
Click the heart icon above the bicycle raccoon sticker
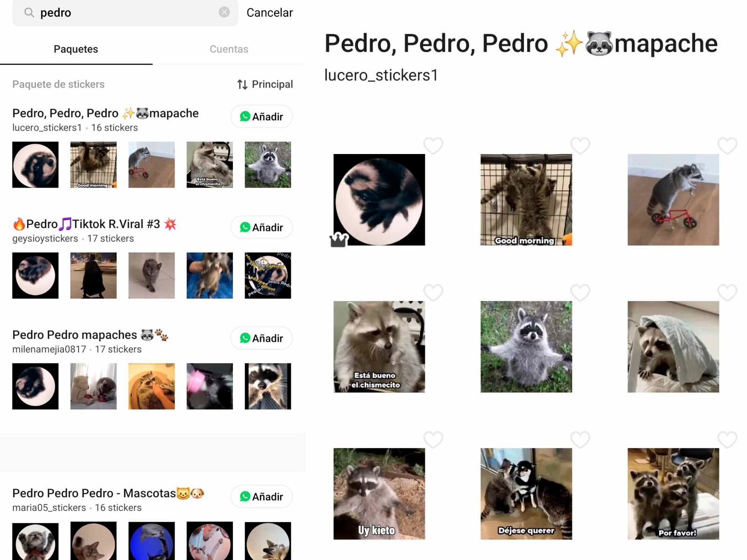pos(727,145)
